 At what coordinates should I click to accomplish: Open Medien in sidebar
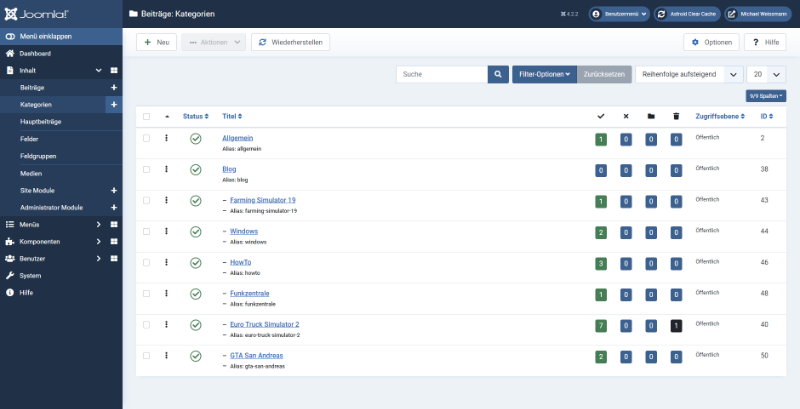point(31,173)
